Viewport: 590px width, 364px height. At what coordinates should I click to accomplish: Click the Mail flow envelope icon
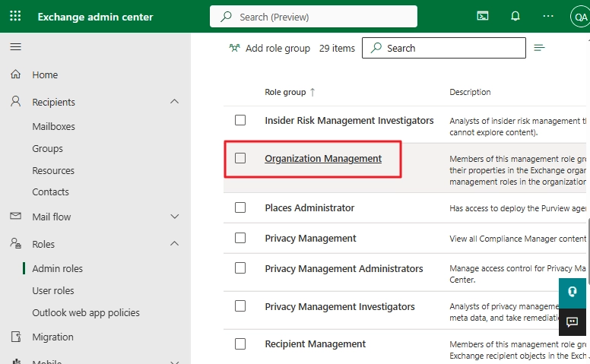pos(15,216)
